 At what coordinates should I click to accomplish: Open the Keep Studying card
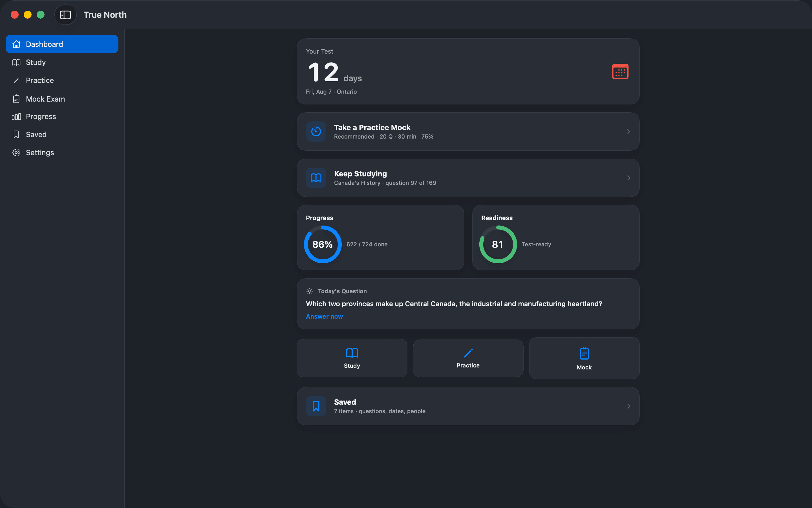click(x=468, y=178)
